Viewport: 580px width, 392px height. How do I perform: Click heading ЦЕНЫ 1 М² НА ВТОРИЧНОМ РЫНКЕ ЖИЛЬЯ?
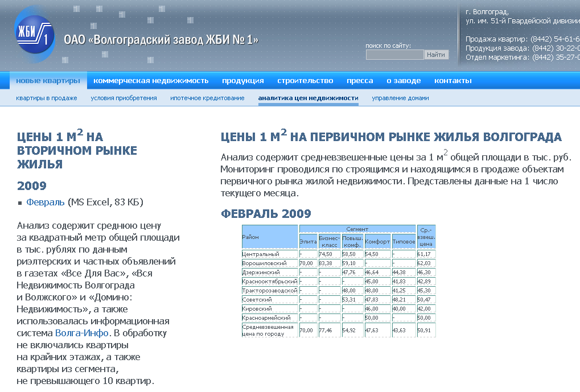pyautogui.click(x=77, y=150)
